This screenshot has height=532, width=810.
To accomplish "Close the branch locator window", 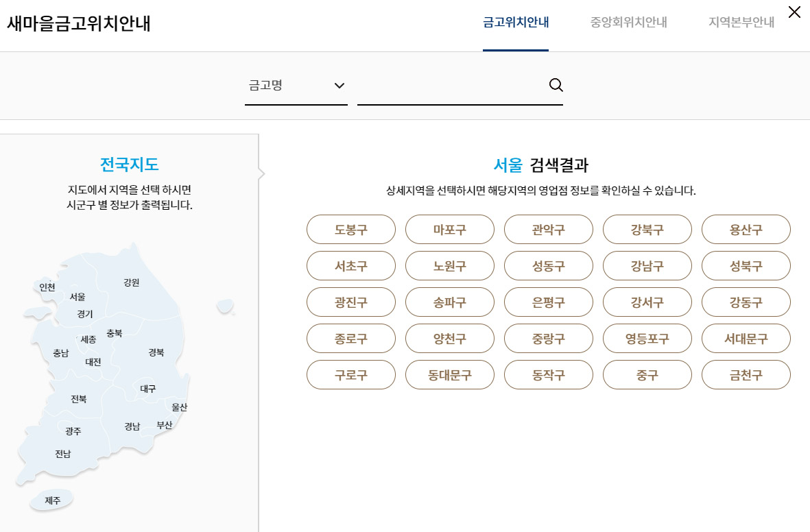I will coord(794,12).
